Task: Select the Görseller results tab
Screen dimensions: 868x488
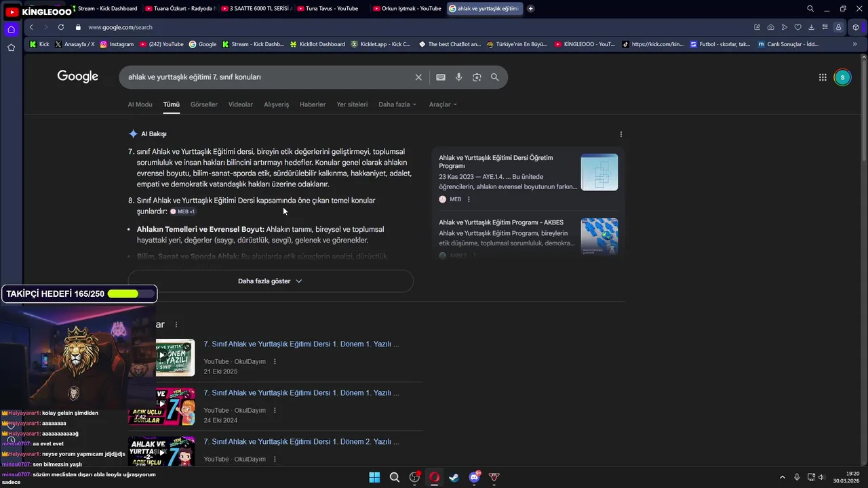Action: tap(204, 104)
